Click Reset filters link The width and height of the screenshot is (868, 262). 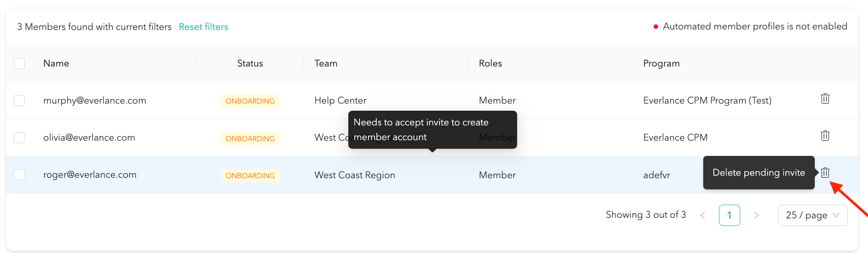(x=203, y=27)
